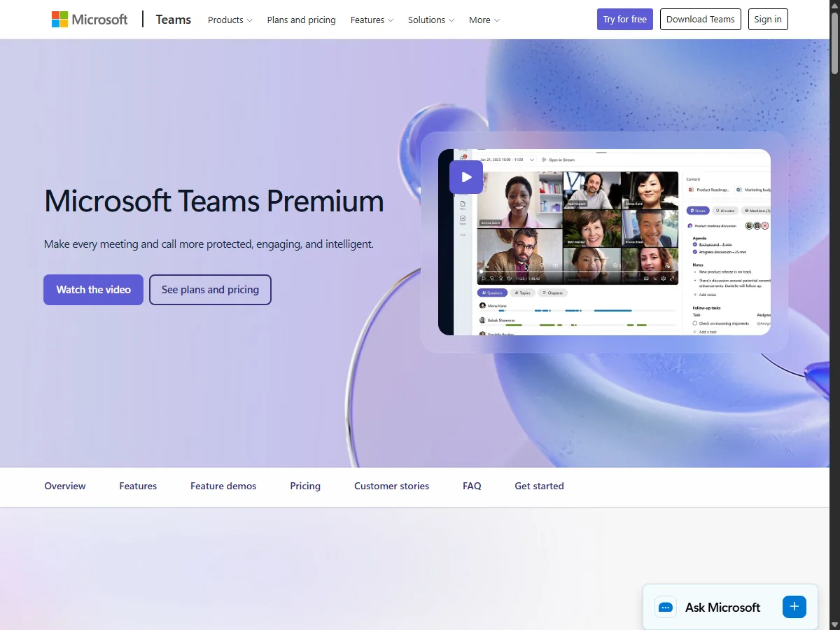Click See plans and pricing button
Viewport: 840px width, 630px height.
[x=210, y=290]
